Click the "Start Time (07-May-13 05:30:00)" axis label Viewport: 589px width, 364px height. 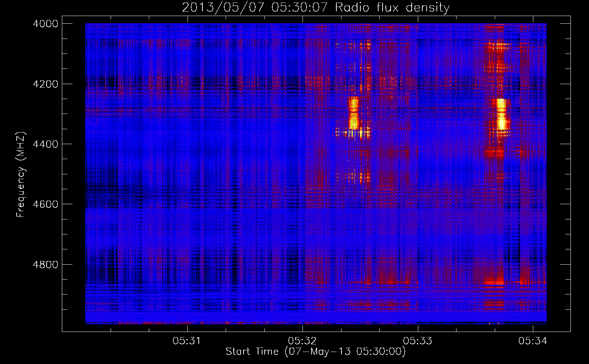(x=316, y=352)
